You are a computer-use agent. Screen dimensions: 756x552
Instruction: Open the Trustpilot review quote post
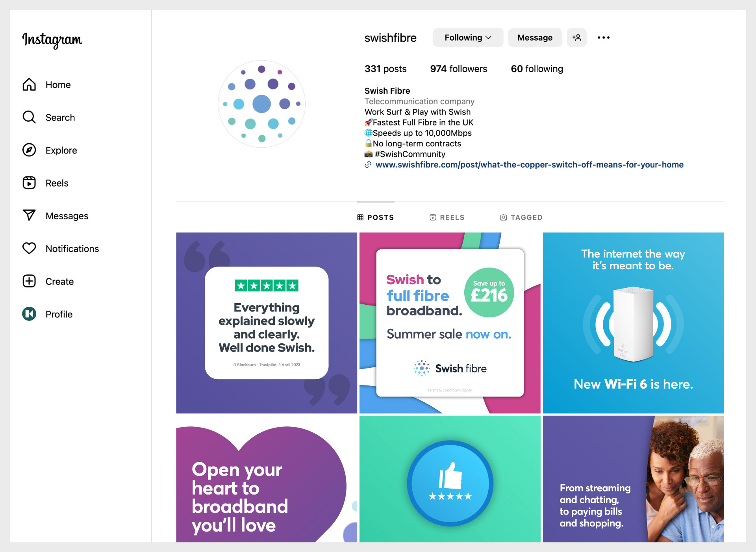pyautogui.click(x=267, y=323)
